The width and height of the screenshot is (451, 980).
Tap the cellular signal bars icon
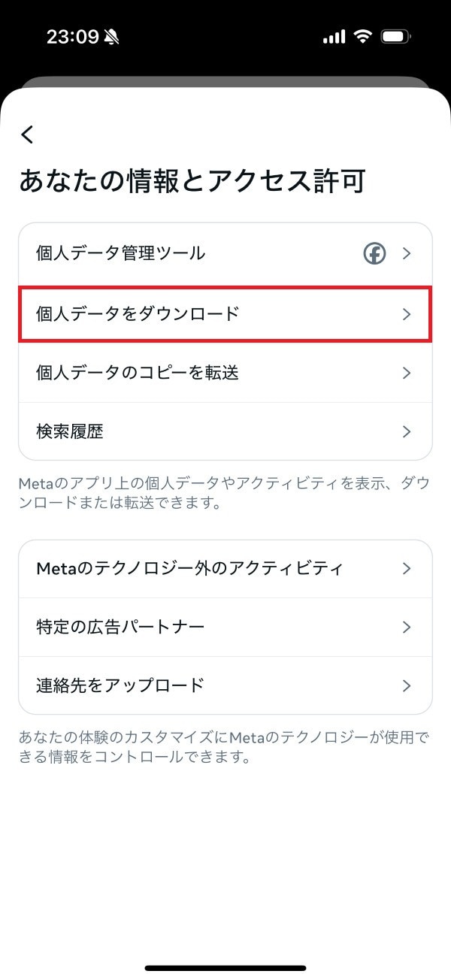tap(334, 37)
